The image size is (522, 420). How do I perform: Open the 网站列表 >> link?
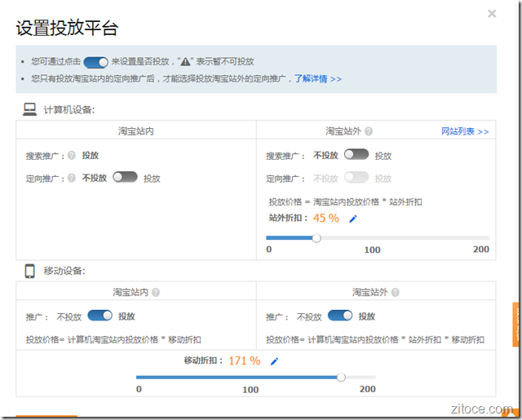[x=465, y=131]
